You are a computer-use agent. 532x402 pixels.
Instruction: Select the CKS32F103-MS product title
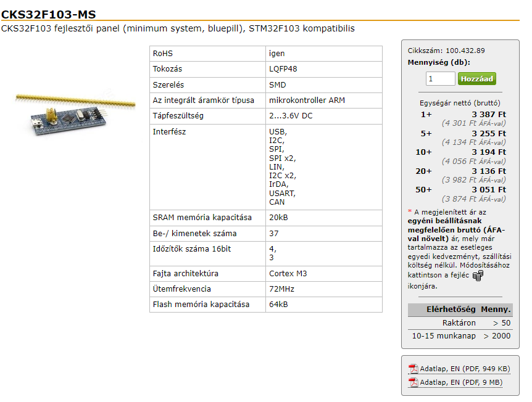pyautogui.click(x=49, y=14)
